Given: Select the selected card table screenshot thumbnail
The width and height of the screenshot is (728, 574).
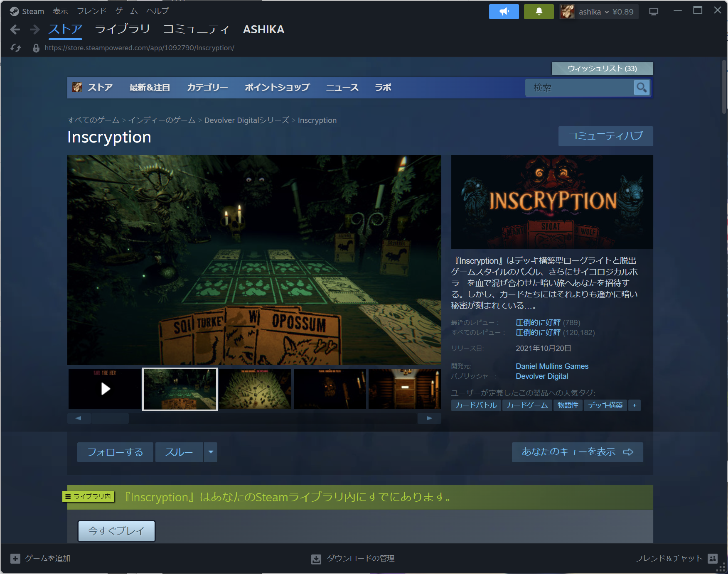Looking at the screenshot, I should pos(180,389).
